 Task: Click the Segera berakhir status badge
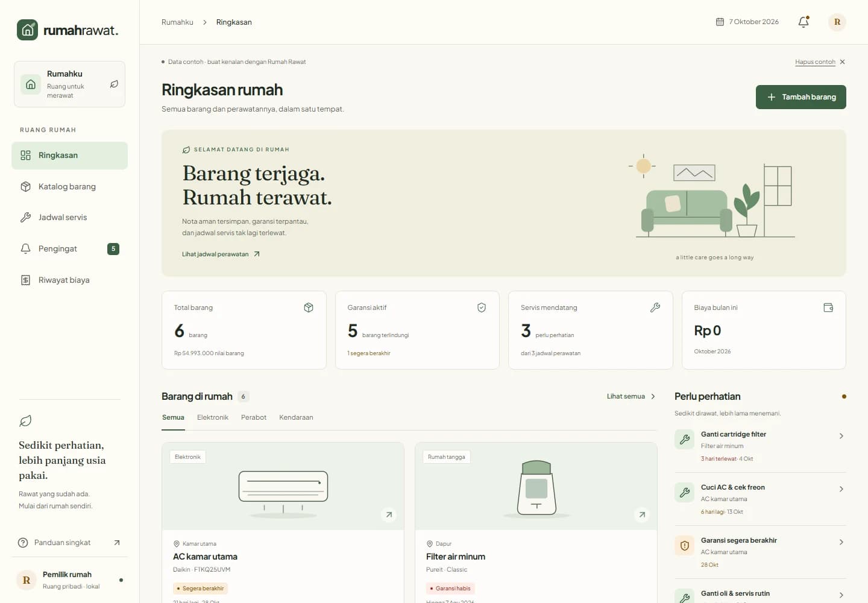[200, 589]
